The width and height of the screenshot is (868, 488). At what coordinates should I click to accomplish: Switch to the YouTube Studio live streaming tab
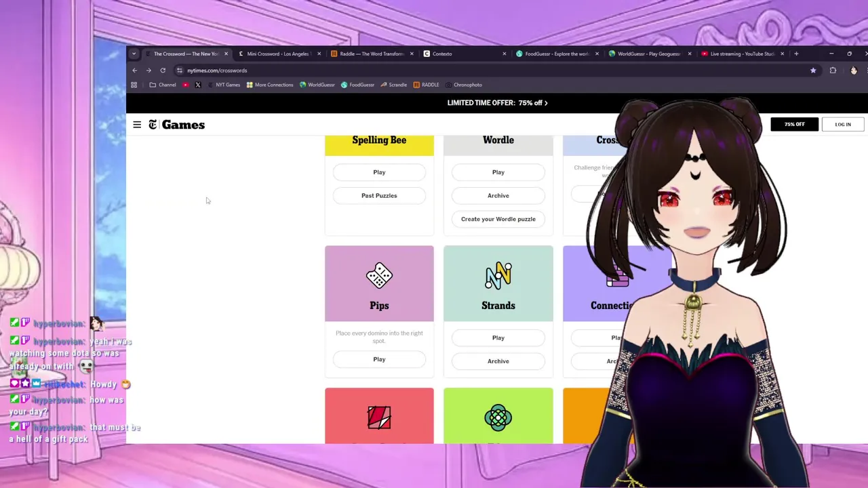tap(743, 54)
